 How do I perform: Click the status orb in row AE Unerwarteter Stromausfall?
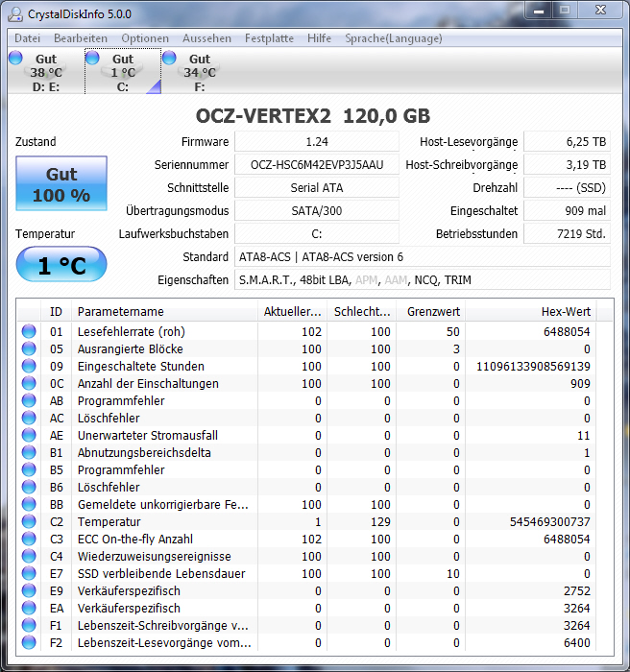click(x=29, y=435)
